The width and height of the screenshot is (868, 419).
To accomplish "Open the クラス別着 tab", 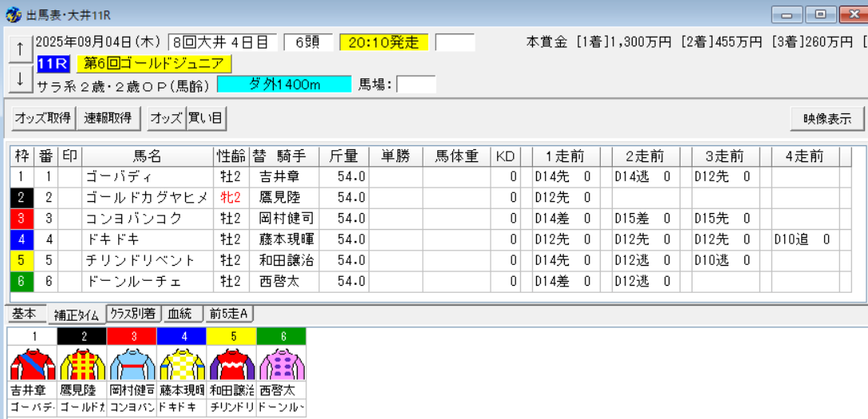I will [134, 314].
